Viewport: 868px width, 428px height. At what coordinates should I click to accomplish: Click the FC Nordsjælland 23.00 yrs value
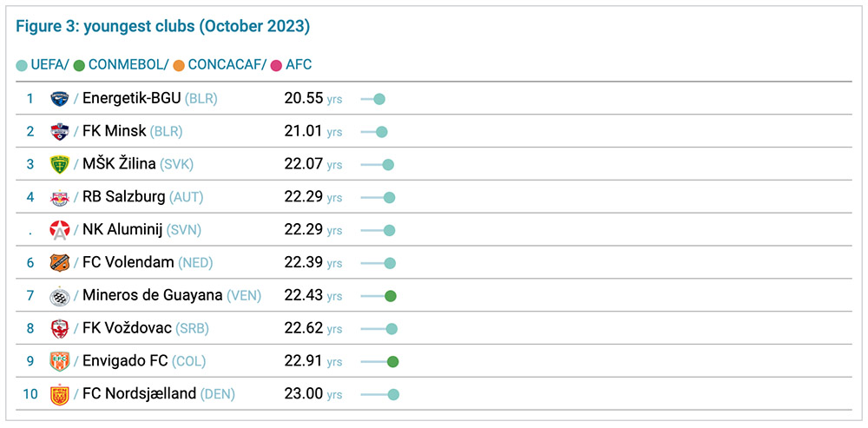point(303,394)
